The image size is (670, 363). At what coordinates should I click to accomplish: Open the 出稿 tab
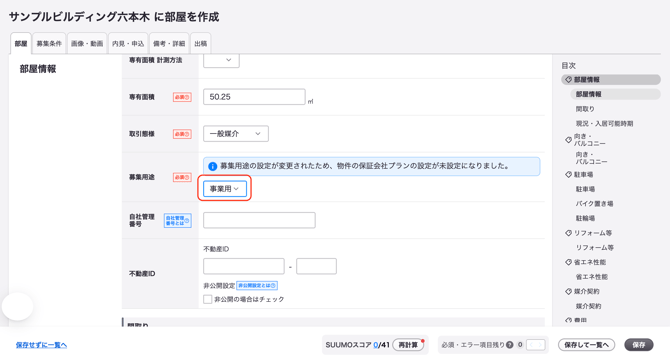click(200, 44)
